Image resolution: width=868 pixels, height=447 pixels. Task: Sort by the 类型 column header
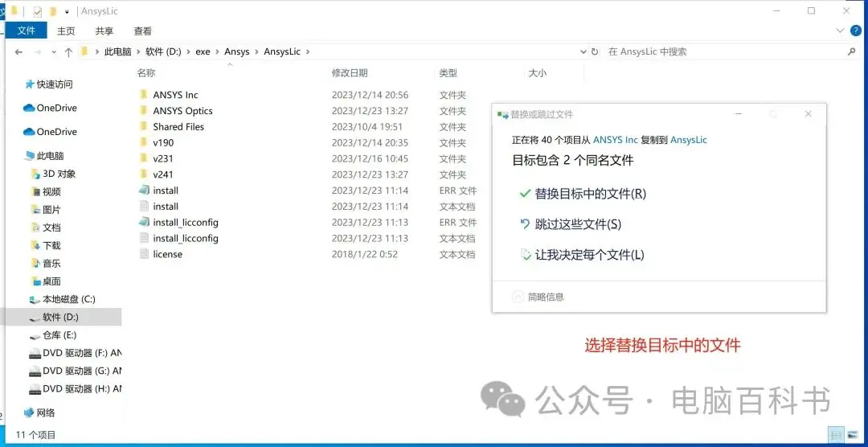(448, 72)
